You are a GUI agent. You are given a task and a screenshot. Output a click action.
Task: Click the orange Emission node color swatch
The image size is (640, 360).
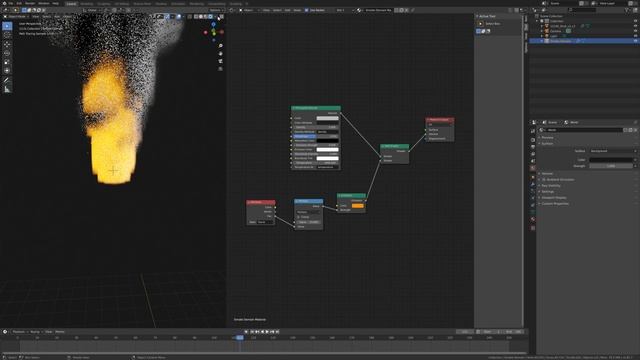(358, 206)
